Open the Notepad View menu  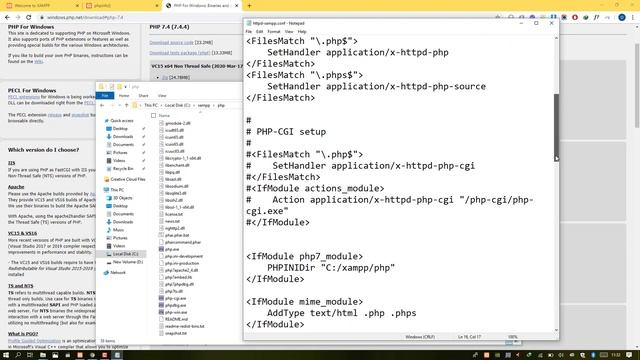(x=289, y=31)
